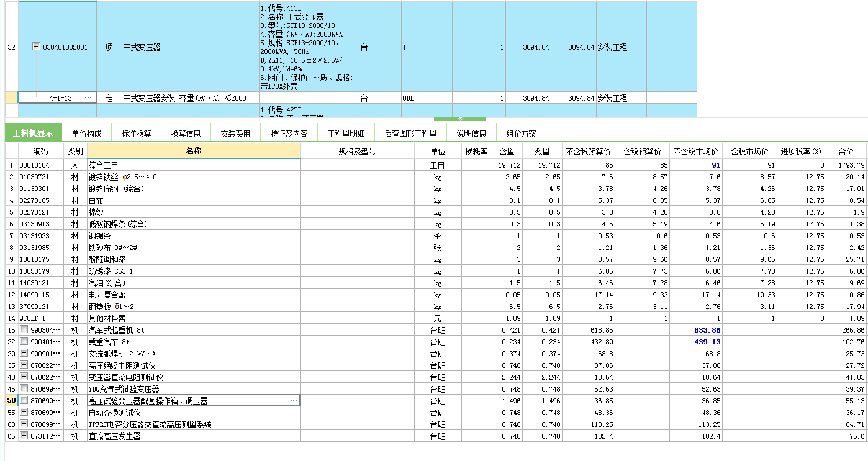Sort by 名称 column header

[194, 151]
